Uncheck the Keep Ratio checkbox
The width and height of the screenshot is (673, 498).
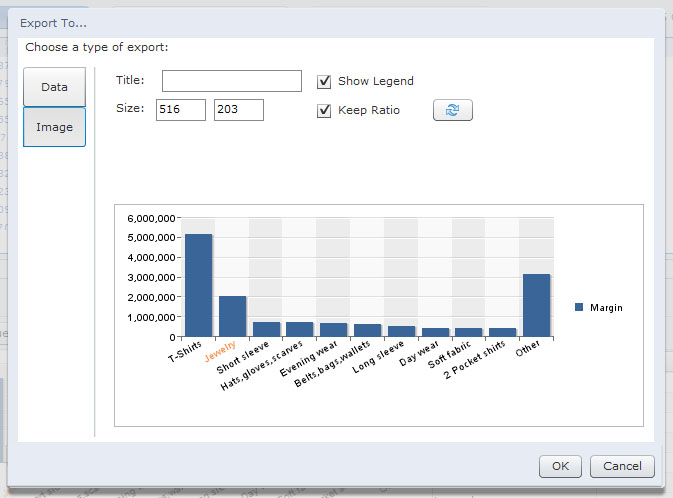click(x=324, y=110)
